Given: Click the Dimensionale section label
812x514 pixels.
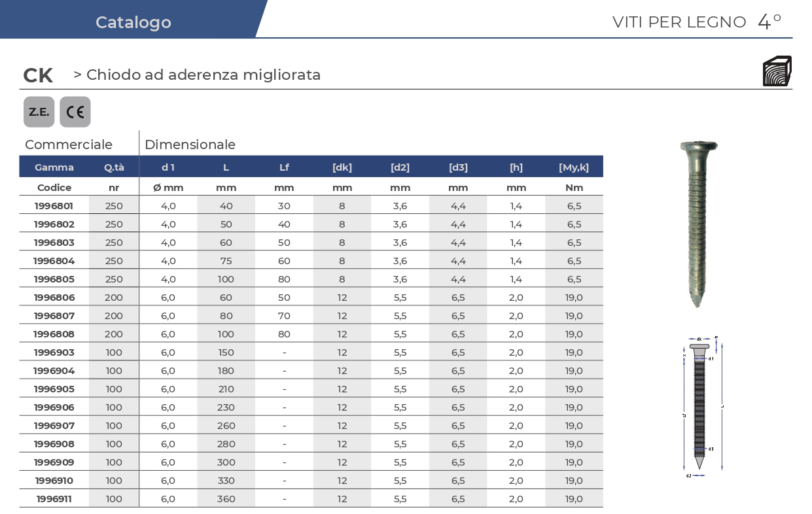Looking at the screenshot, I should (190, 145).
